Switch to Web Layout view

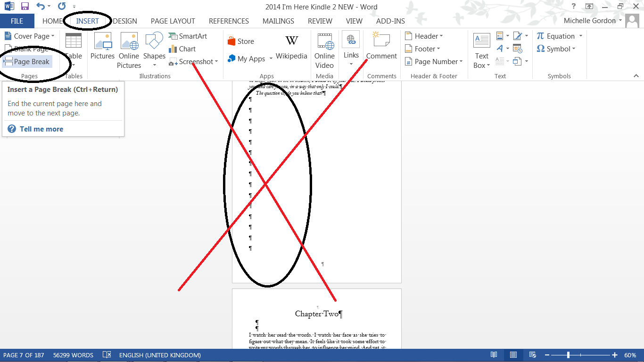coord(532,355)
